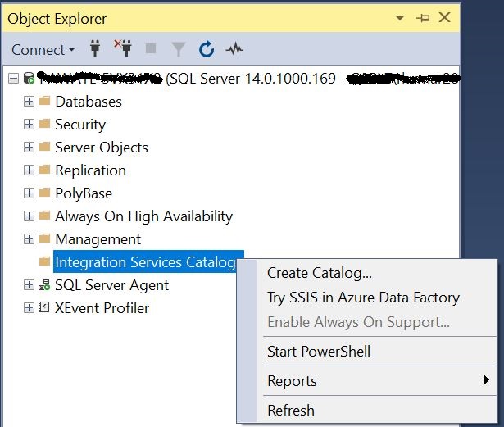Click the XEvent Profiler icon
504x427 pixels.
44,308
